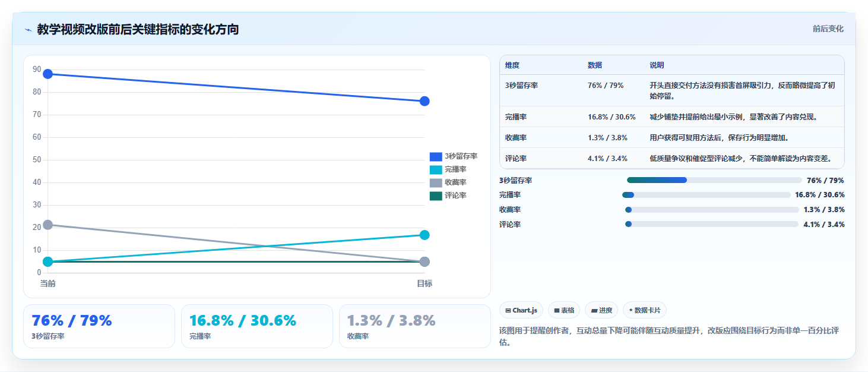
Task: Click blue 3秒留存率 data point at 当前
Action: point(48,74)
